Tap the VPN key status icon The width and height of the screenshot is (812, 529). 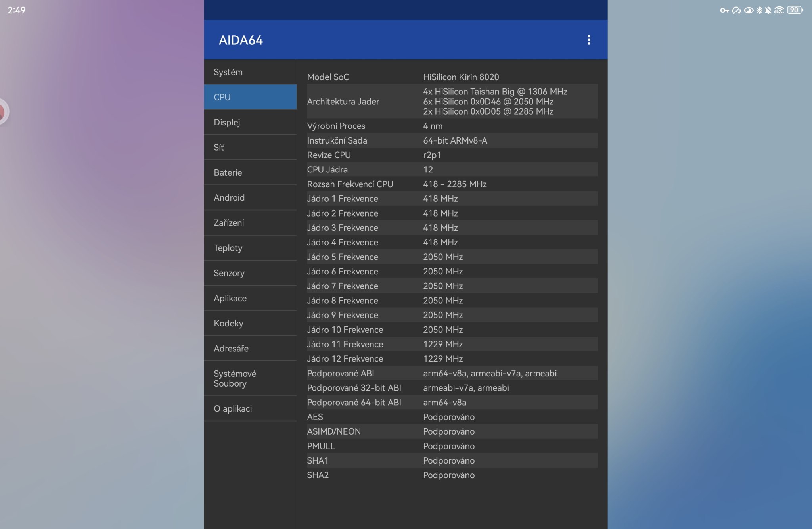pyautogui.click(x=724, y=10)
